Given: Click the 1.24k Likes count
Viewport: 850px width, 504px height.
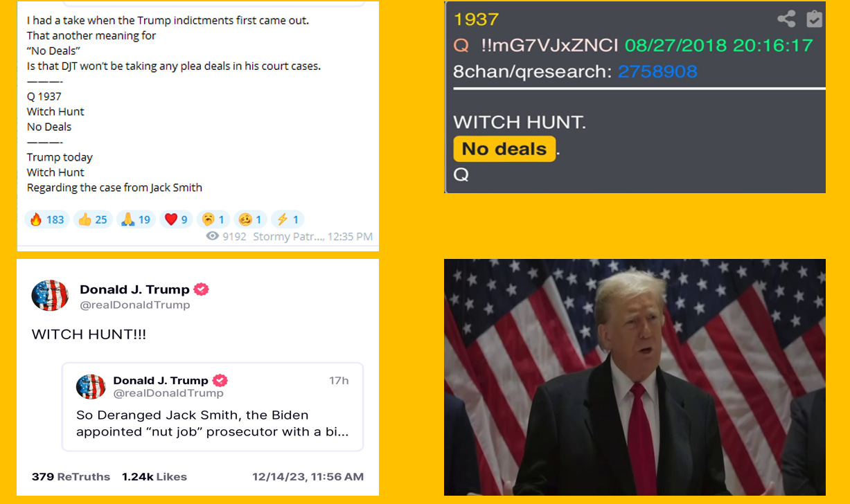Looking at the screenshot, I should pyautogui.click(x=154, y=476).
